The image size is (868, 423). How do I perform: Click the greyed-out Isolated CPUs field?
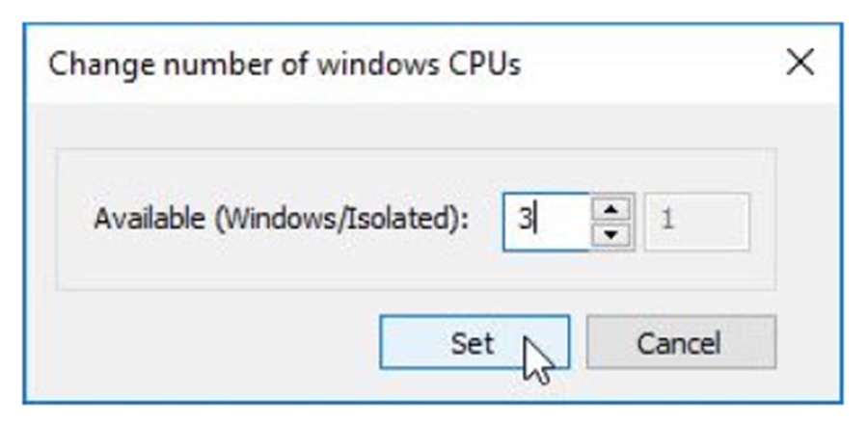point(694,222)
